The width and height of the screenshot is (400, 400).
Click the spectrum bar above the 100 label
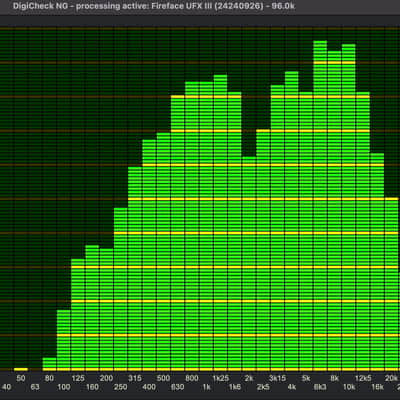coord(64,340)
